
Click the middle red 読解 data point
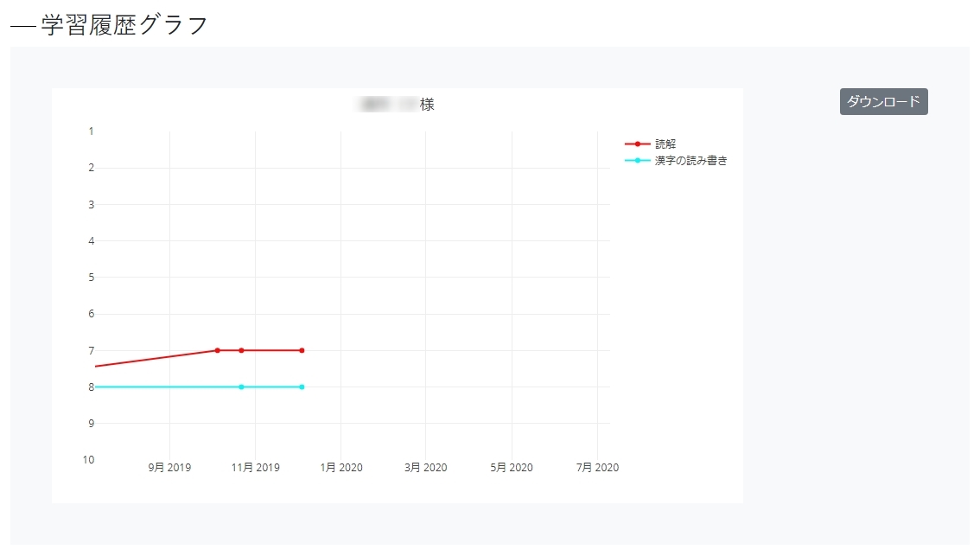[x=241, y=350]
